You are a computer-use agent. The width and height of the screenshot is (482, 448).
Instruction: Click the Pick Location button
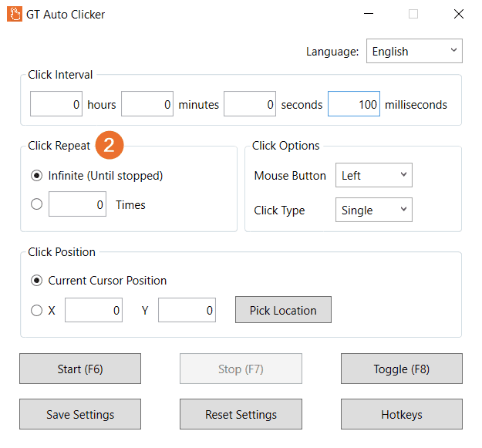tap(284, 310)
